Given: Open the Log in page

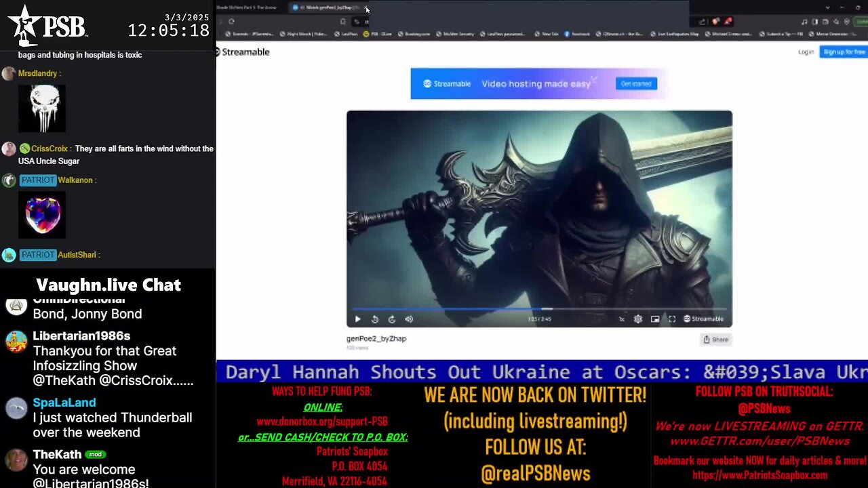Looking at the screenshot, I should (x=806, y=52).
